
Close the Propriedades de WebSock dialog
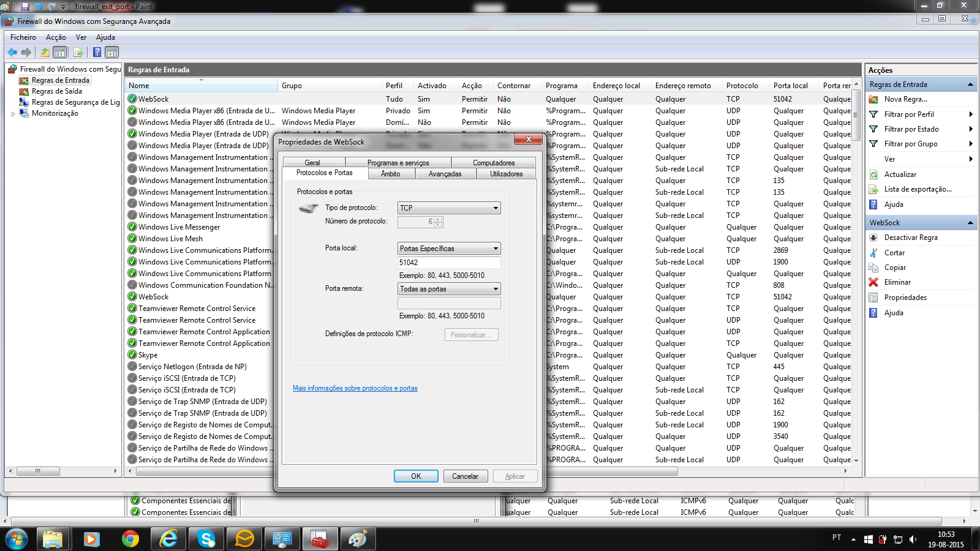click(527, 140)
